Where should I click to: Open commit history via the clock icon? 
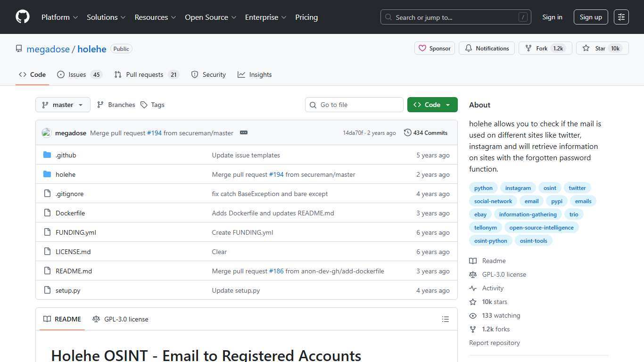(407, 132)
